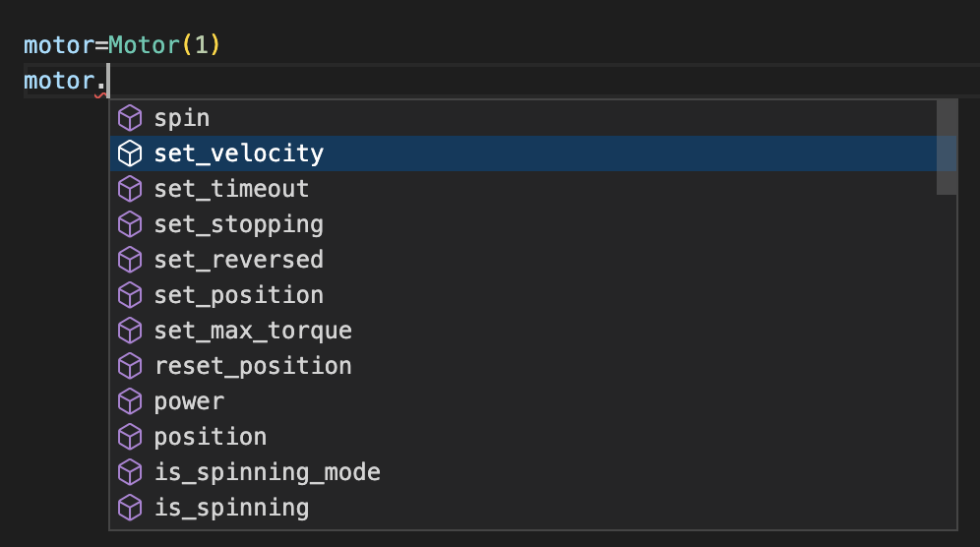Click the cube icon next to spin
The width and height of the screenshot is (980, 547).
(x=130, y=118)
